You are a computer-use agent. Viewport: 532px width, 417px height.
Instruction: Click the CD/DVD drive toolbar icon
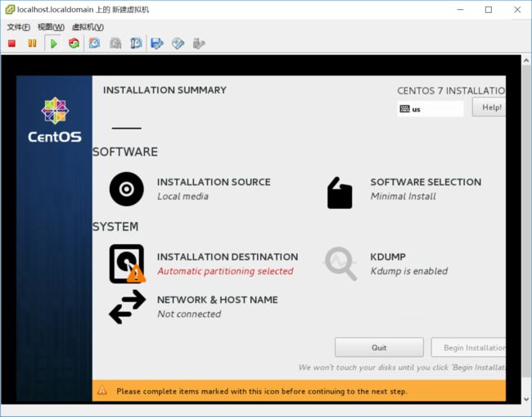(178, 43)
